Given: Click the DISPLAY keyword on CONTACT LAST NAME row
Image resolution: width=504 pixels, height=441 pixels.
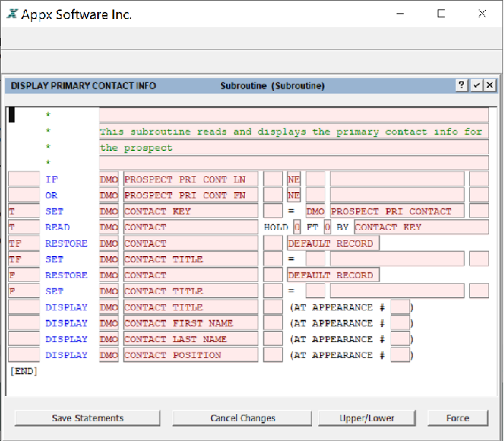Looking at the screenshot, I should click(x=66, y=339).
